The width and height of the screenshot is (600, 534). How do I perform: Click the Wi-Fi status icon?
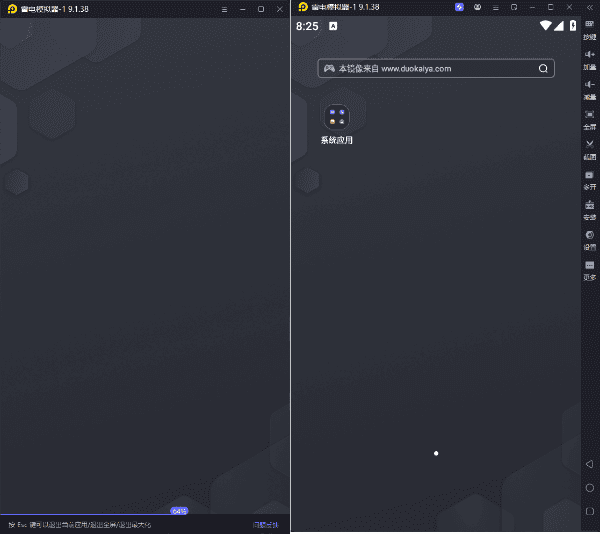pyautogui.click(x=545, y=26)
